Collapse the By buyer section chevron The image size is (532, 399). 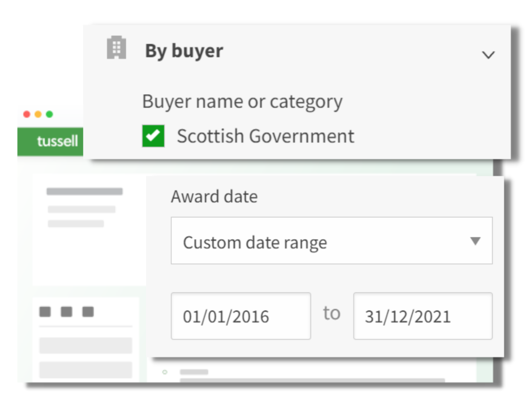click(x=488, y=55)
